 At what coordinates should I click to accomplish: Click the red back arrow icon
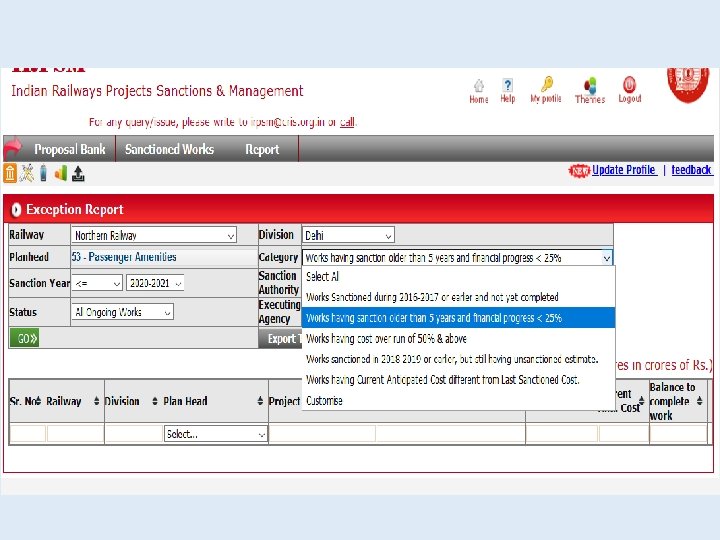click(x=13, y=148)
